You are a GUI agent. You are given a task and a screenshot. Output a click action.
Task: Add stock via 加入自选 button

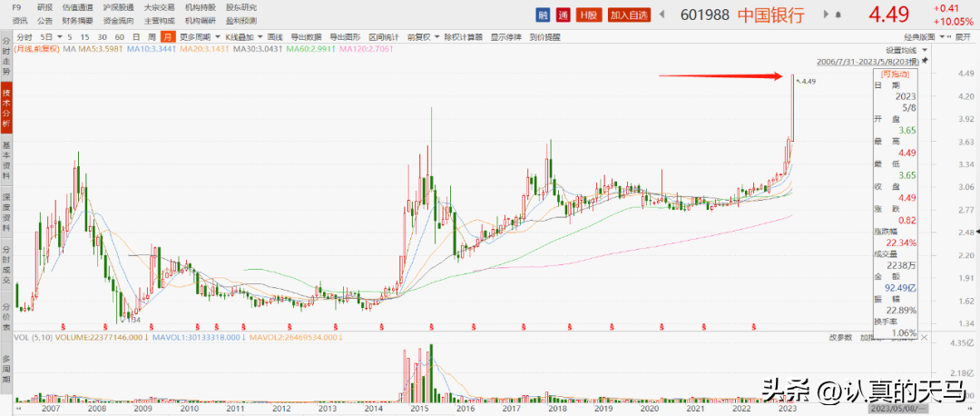coord(630,15)
